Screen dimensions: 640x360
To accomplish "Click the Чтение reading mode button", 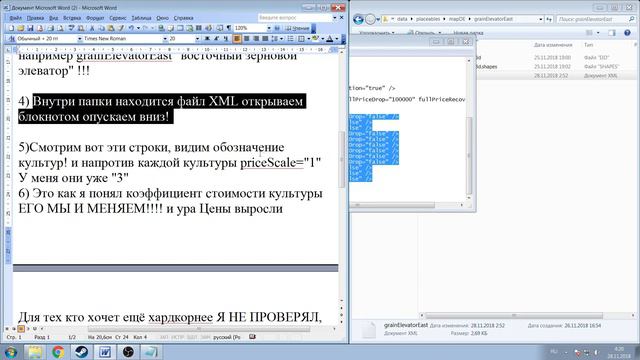I will point(298,28).
